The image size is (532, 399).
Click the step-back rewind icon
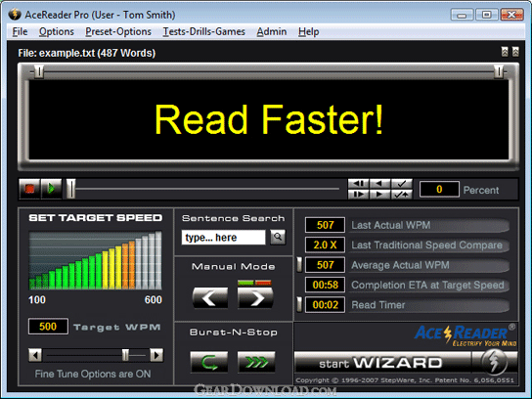[358, 184]
